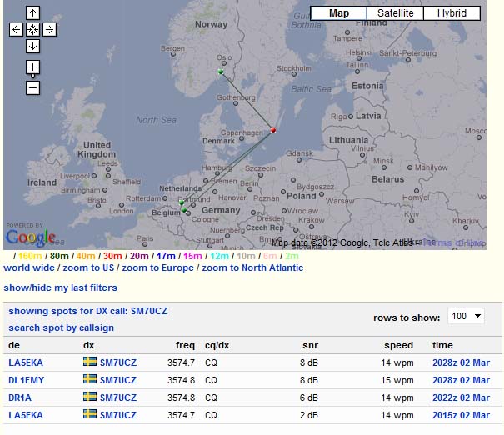Toggle the 20m band filter

tap(139, 256)
